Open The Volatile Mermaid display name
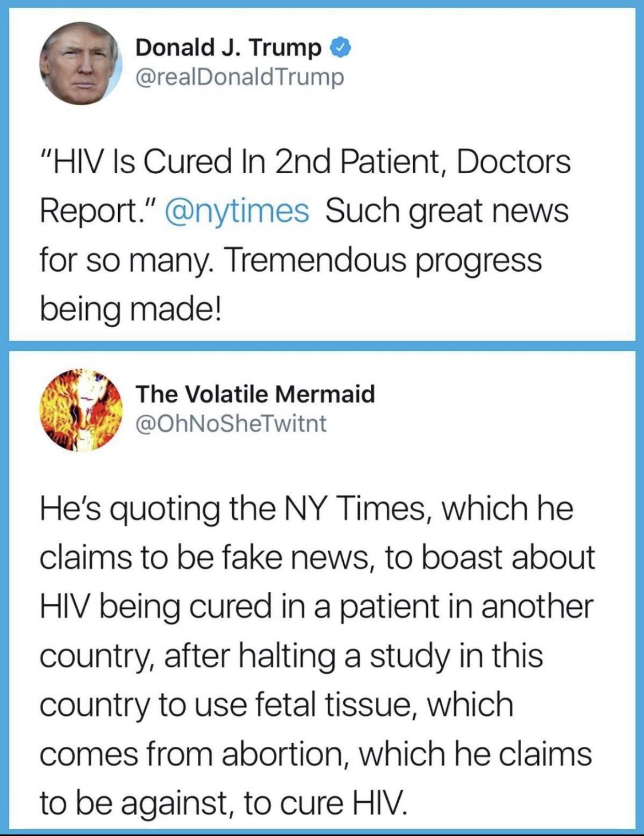 coord(255,394)
